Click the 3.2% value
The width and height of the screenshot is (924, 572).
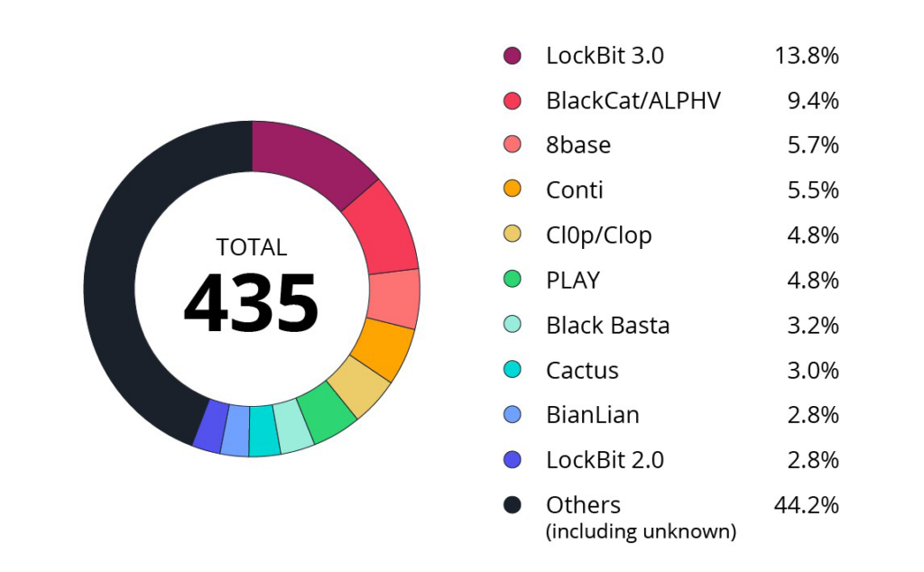coord(813,325)
